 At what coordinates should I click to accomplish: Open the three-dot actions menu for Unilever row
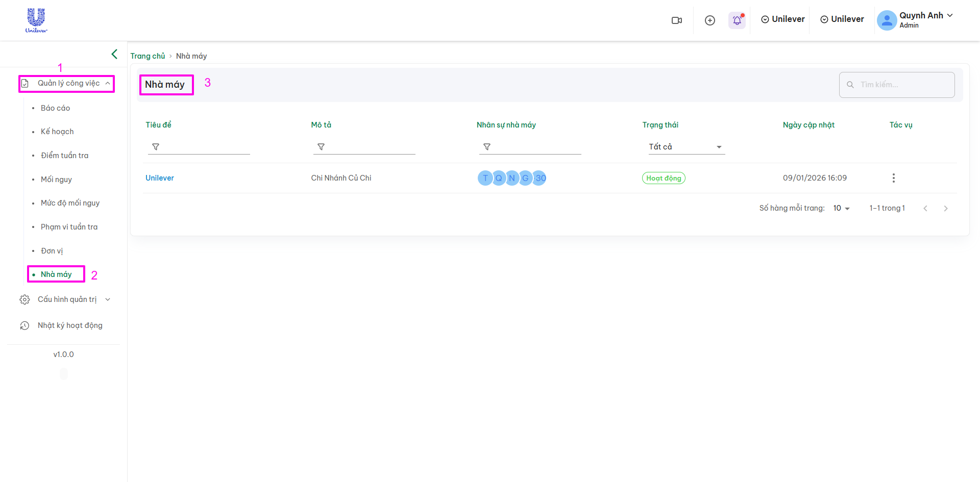pyautogui.click(x=893, y=178)
